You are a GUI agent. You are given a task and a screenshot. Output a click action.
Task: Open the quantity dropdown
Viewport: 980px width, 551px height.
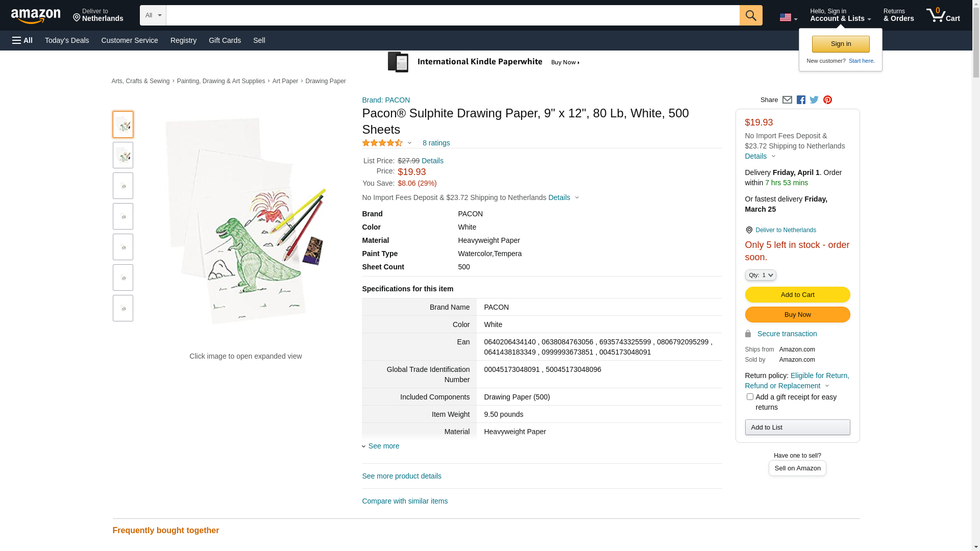tap(761, 275)
